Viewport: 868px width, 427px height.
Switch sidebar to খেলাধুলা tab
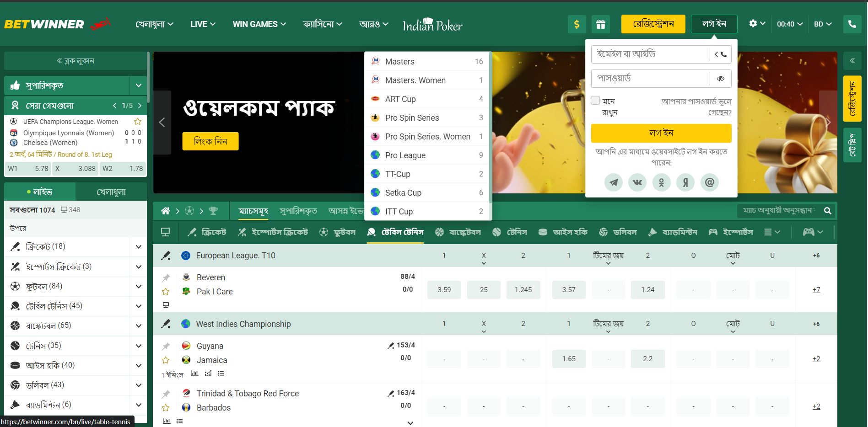[111, 192]
